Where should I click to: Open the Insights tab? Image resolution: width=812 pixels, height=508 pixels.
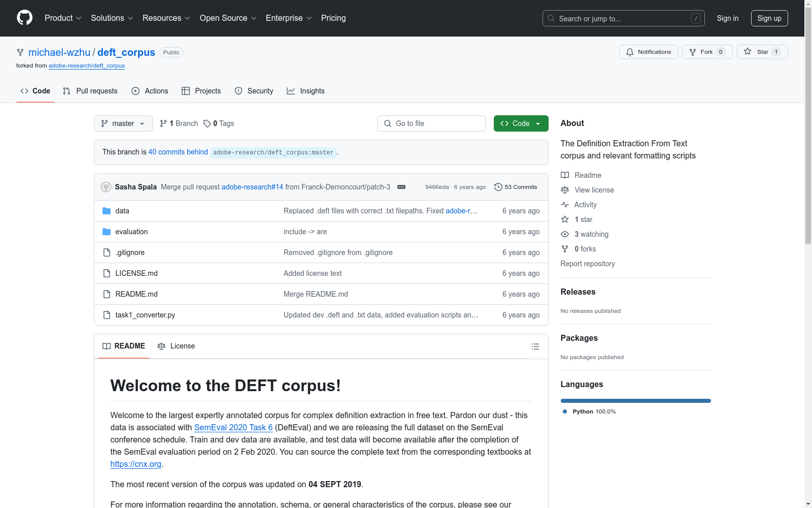coord(306,91)
